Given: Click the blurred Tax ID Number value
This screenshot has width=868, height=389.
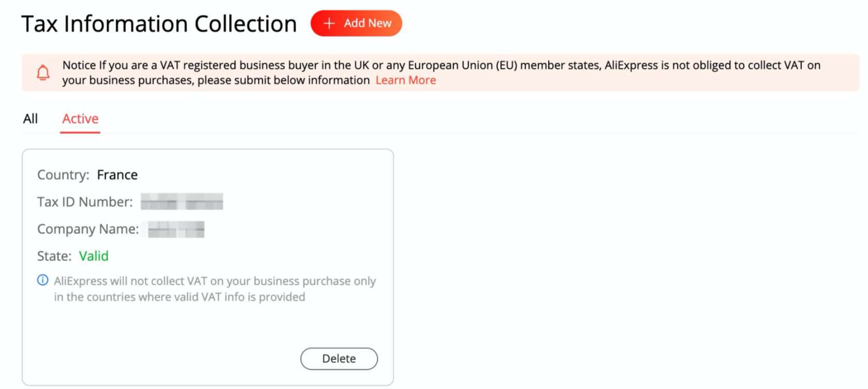Looking at the screenshot, I should coord(182,201).
